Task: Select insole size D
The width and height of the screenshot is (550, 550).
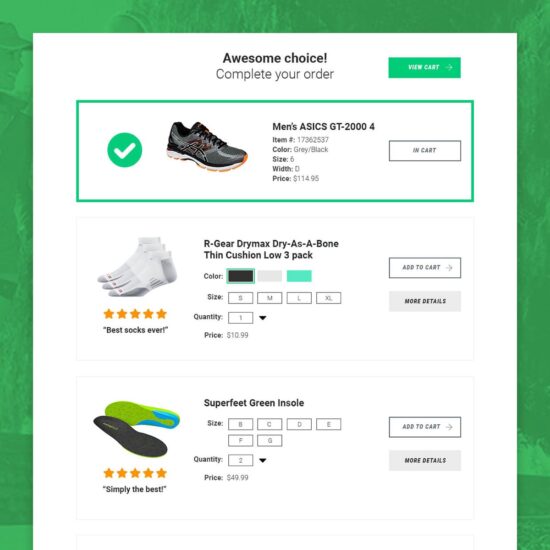Action: pyautogui.click(x=299, y=424)
